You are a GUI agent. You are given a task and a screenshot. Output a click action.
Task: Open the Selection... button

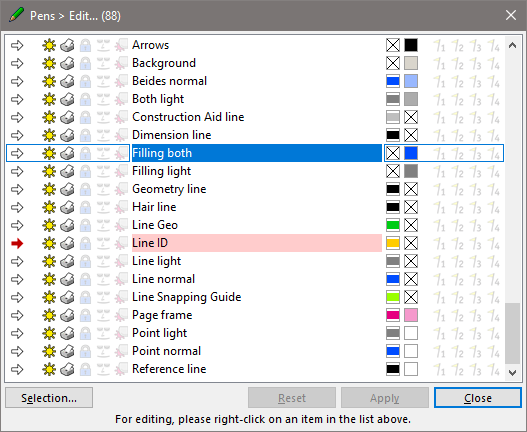pyautogui.click(x=49, y=398)
